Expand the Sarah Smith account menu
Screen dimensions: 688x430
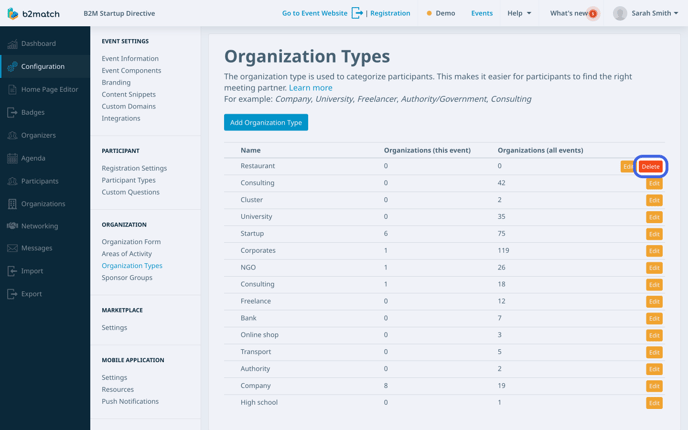click(655, 13)
